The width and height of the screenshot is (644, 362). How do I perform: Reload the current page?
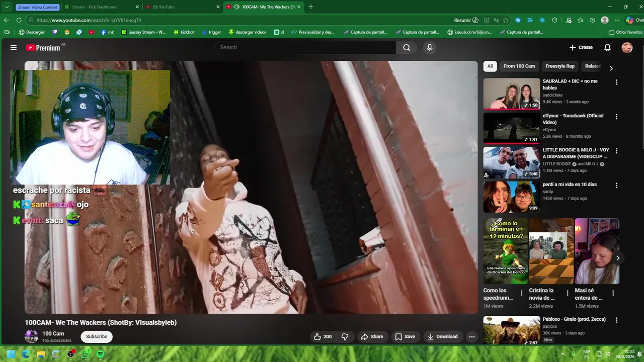[x=19, y=20]
